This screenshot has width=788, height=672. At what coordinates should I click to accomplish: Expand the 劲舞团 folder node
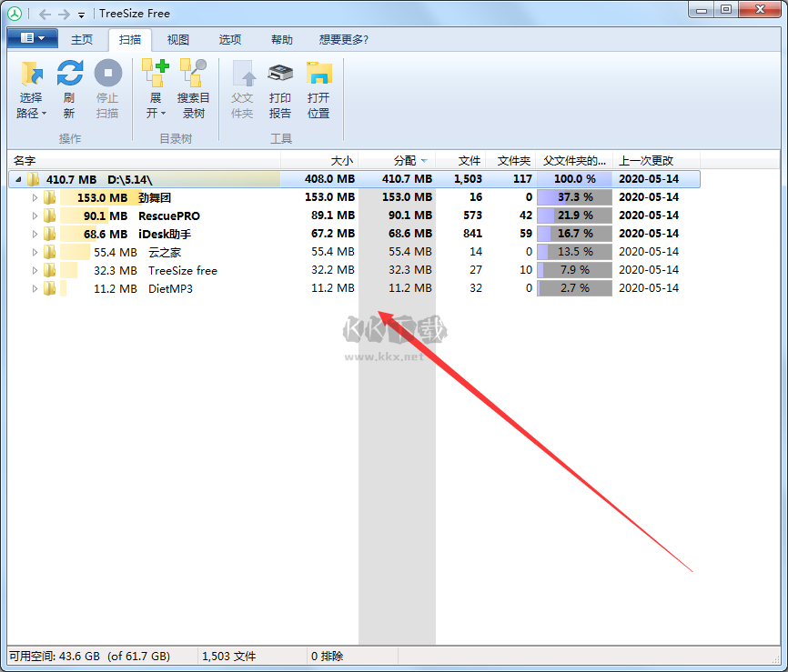click(x=35, y=197)
